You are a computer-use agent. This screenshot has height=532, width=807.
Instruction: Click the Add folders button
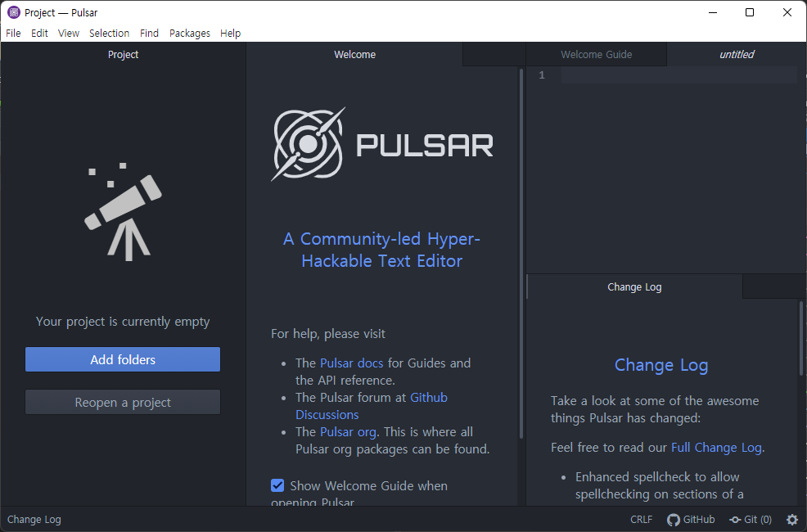(x=123, y=359)
